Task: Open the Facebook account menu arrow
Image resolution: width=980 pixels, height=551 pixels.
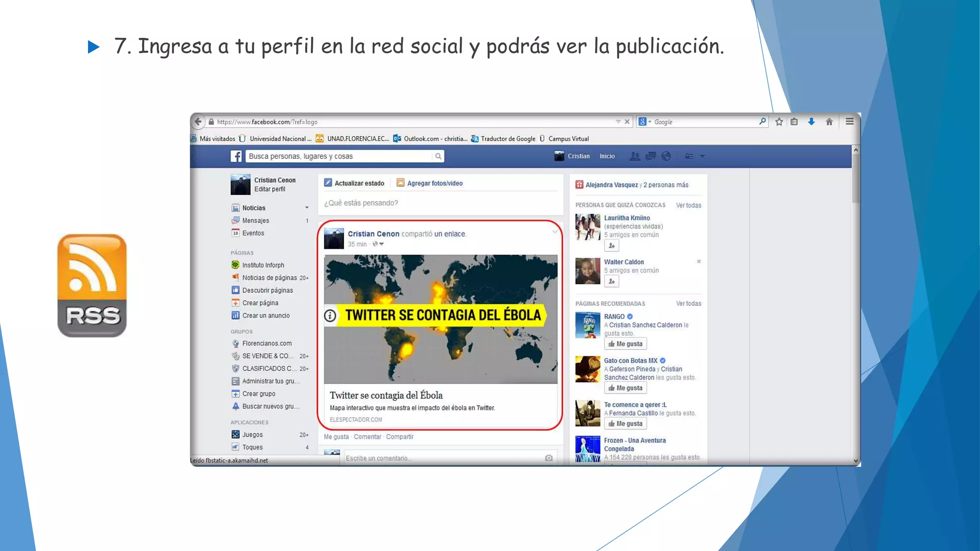Action: 702,156
